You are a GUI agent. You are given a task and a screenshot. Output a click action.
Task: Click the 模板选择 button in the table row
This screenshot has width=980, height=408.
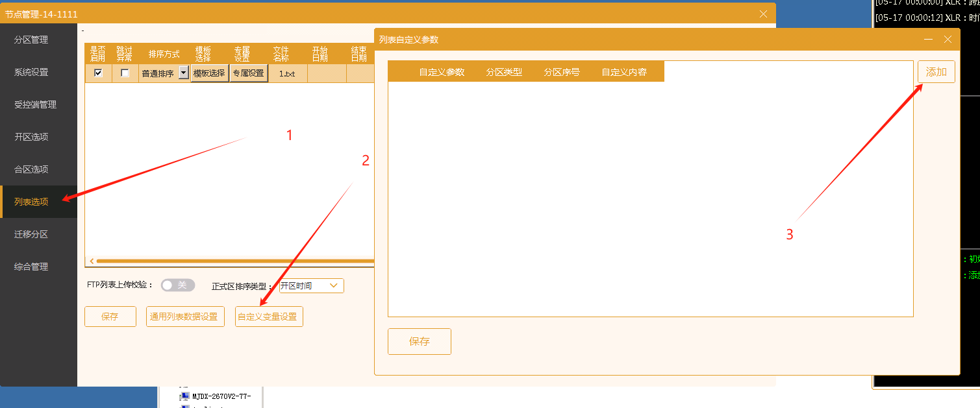coord(209,73)
